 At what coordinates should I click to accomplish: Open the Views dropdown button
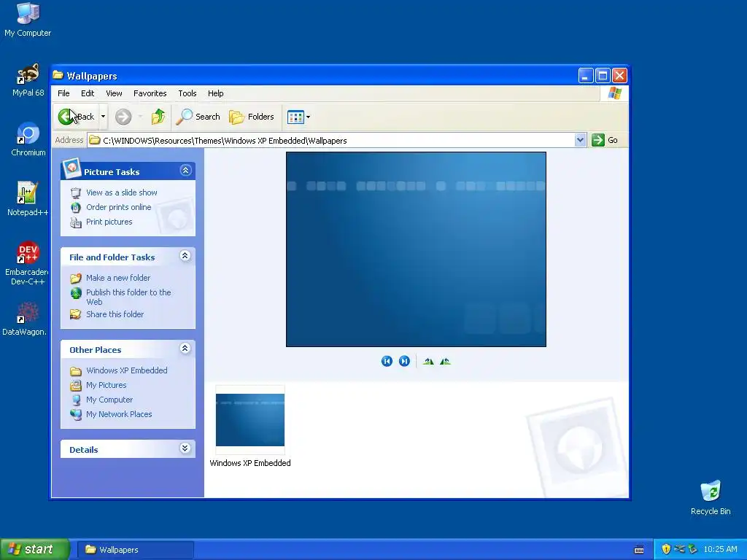point(298,117)
